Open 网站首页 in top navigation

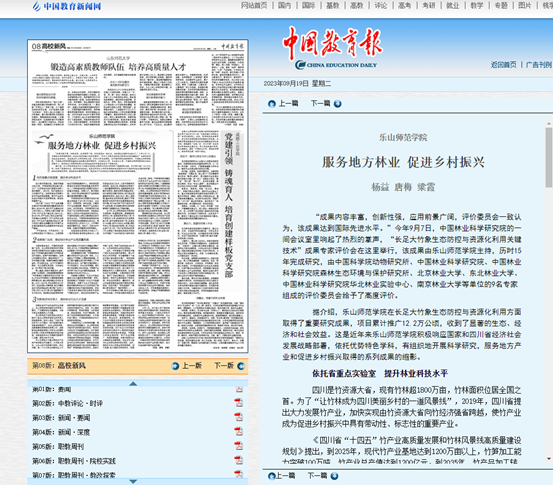click(x=254, y=6)
